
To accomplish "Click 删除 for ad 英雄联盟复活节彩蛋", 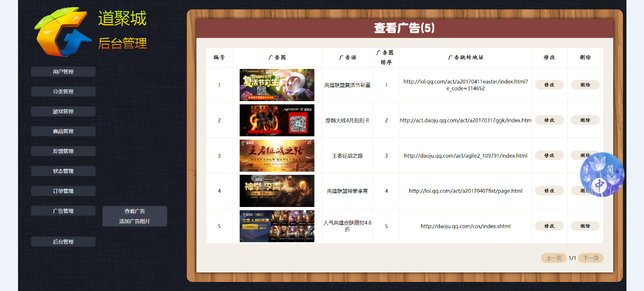I will 585,85.
